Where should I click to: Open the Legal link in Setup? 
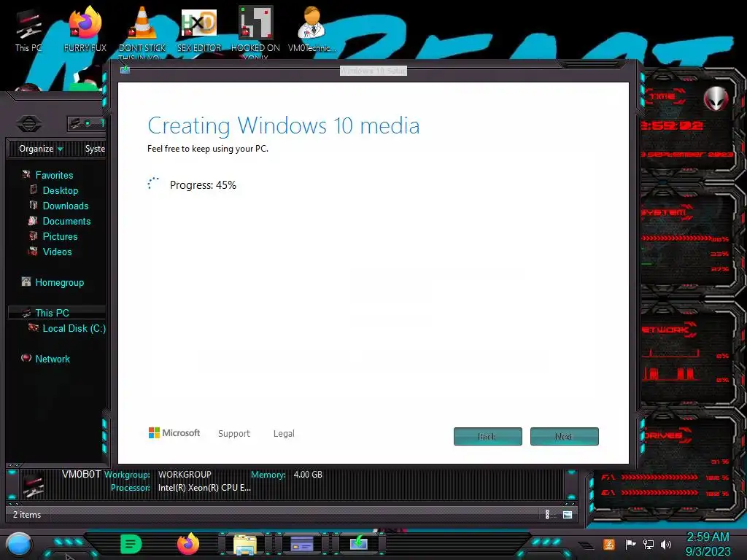point(284,433)
